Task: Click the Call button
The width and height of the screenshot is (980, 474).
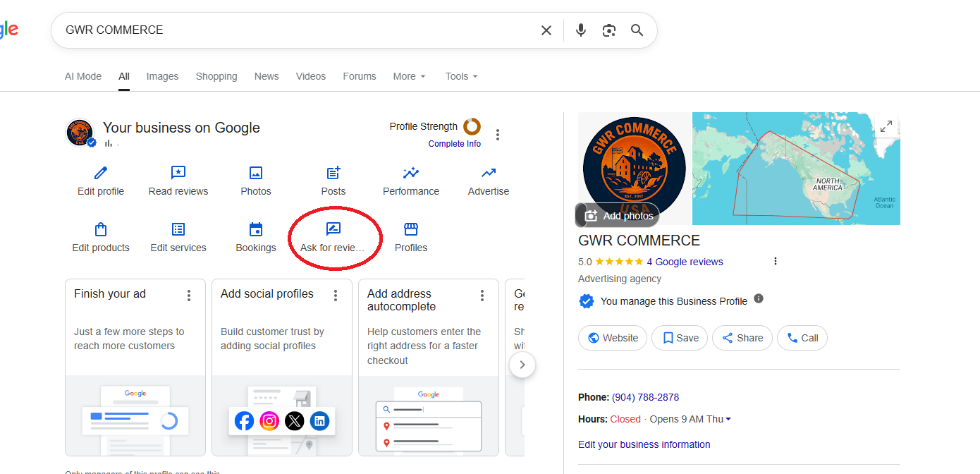Action: 802,338
